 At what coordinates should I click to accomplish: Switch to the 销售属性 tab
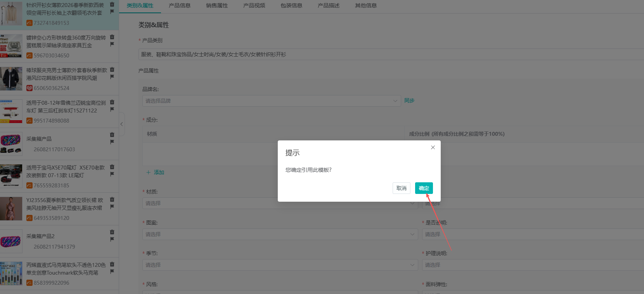tap(217, 5)
